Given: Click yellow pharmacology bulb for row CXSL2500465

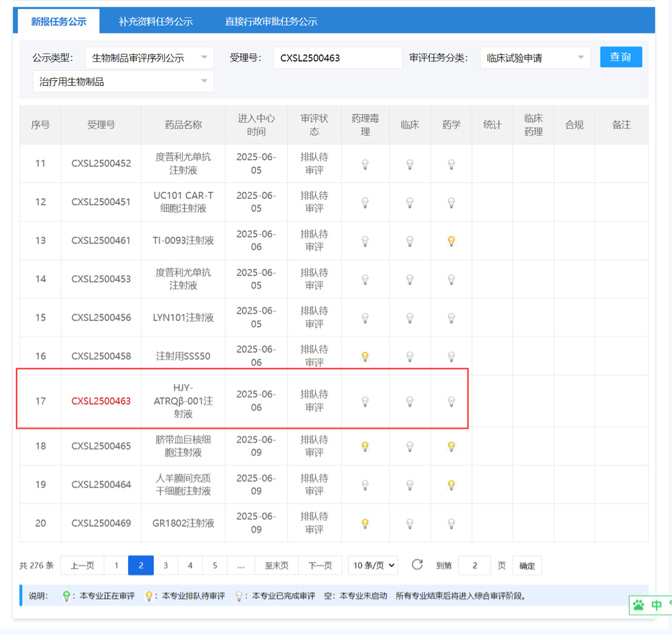Looking at the screenshot, I should pyautogui.click(x=365, y=447).
